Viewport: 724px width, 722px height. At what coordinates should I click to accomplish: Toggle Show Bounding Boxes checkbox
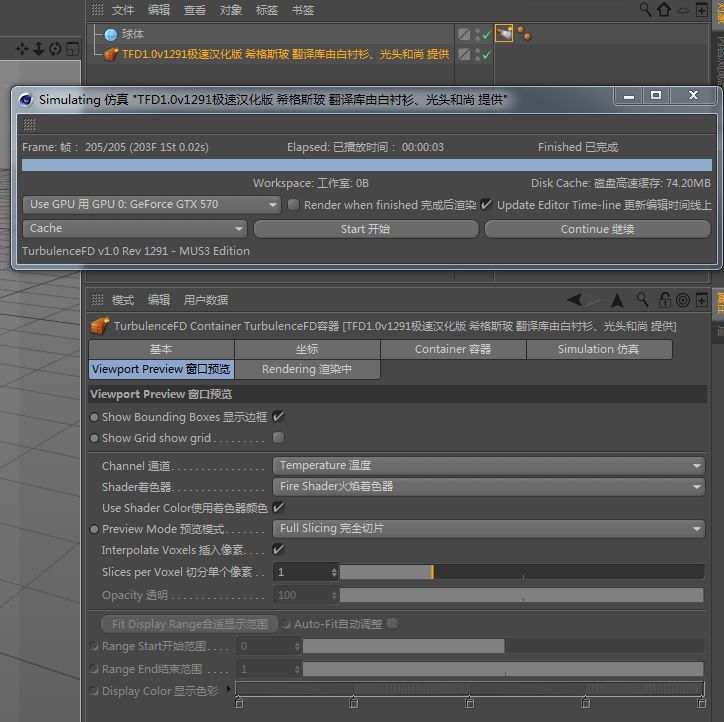coord(278,417)
